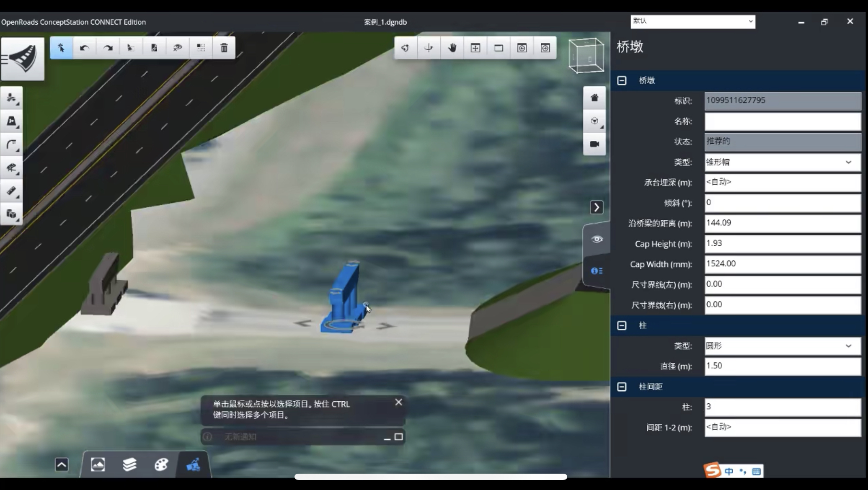
Task: Close the selection tip popup
Action: [x=398, y=402]
